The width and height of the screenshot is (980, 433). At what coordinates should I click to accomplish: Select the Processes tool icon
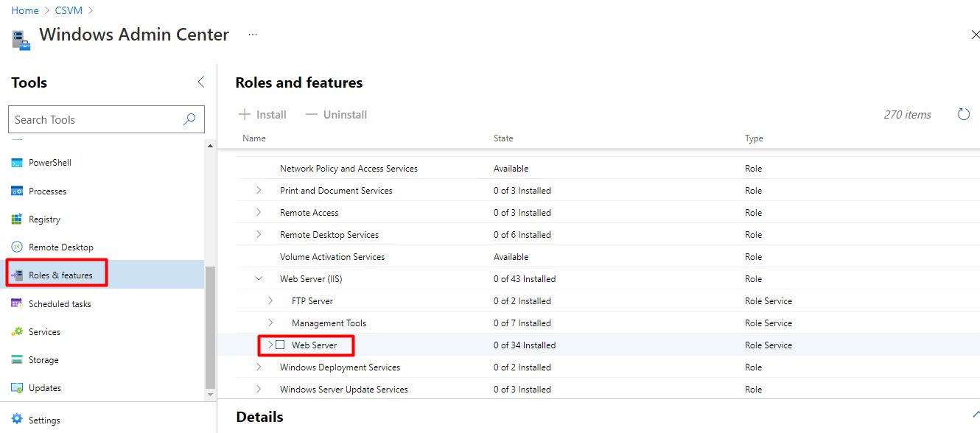coord(17,191)
